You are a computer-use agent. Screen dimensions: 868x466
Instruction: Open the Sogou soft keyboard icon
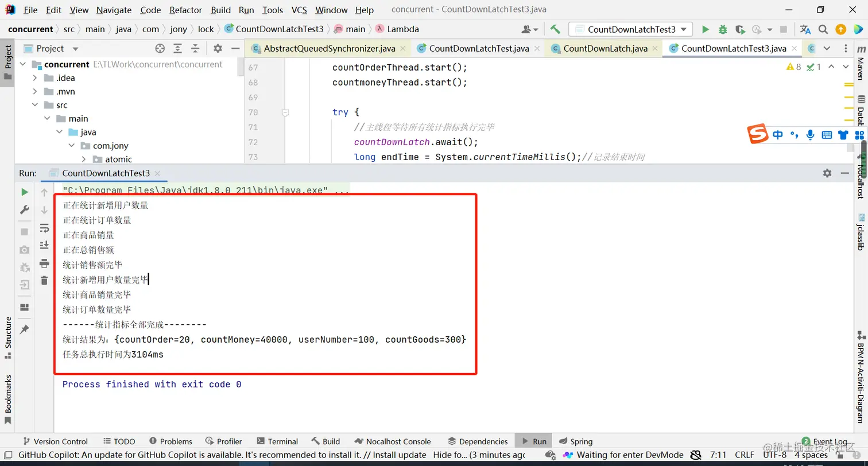(x=827, y=135)
